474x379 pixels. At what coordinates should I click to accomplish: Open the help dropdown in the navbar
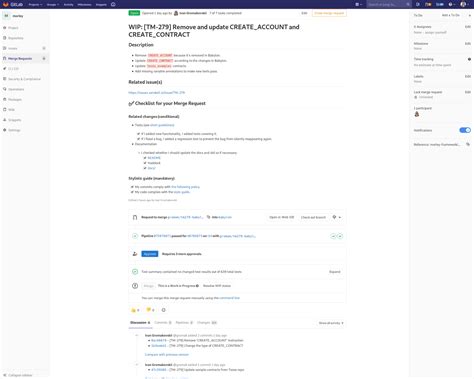click(x=452, y=4)
